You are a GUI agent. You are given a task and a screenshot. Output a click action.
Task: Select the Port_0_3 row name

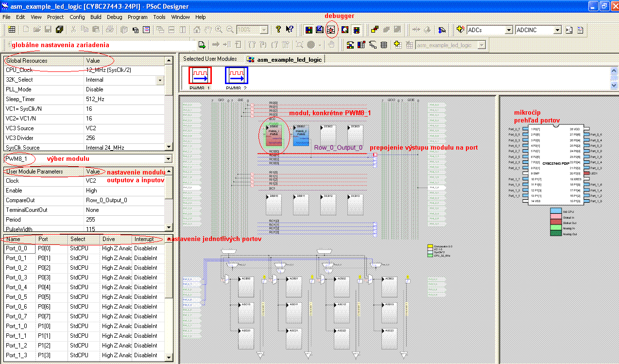click(x=20, y=277)
